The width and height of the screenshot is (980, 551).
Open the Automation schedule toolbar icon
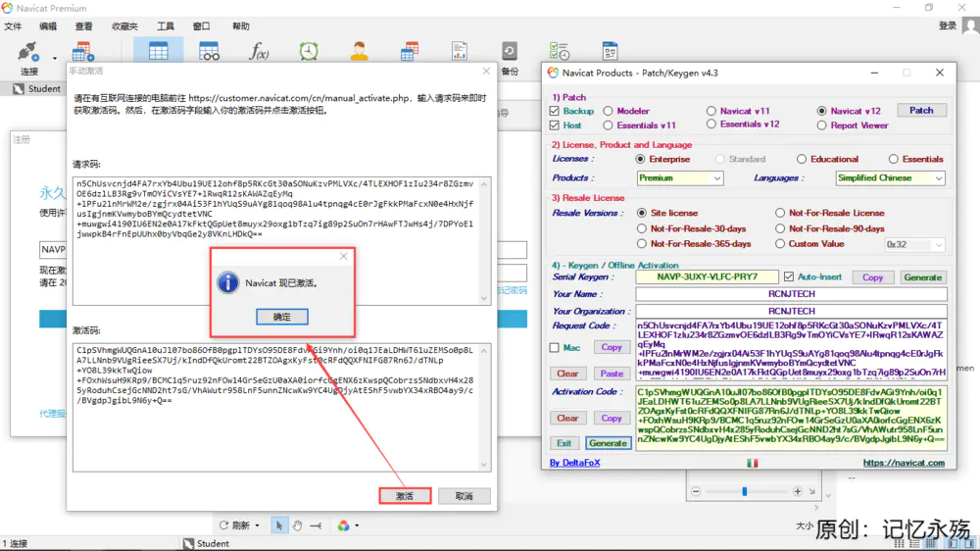click(559, 51)
